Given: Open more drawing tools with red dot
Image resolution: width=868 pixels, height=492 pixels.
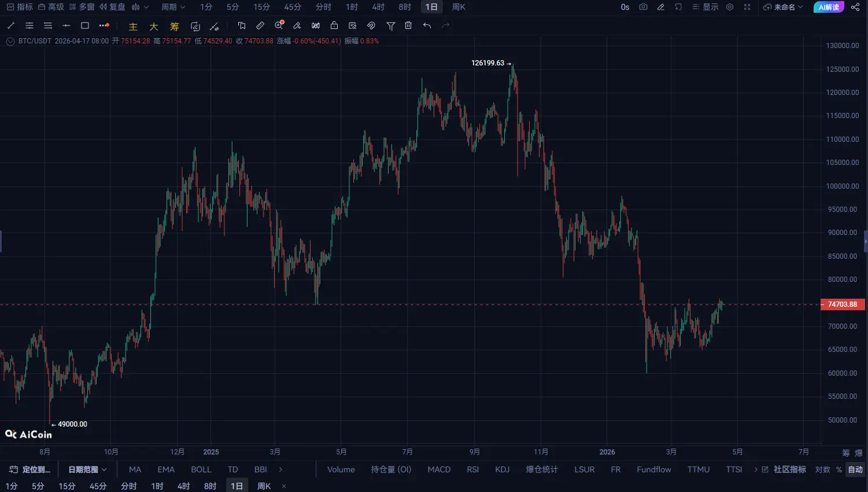Looking at the screenshot, I should click(x=104, y=25).
